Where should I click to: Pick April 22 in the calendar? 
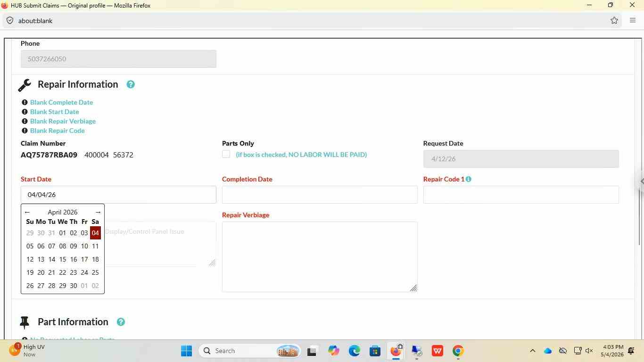click(63, 272)
